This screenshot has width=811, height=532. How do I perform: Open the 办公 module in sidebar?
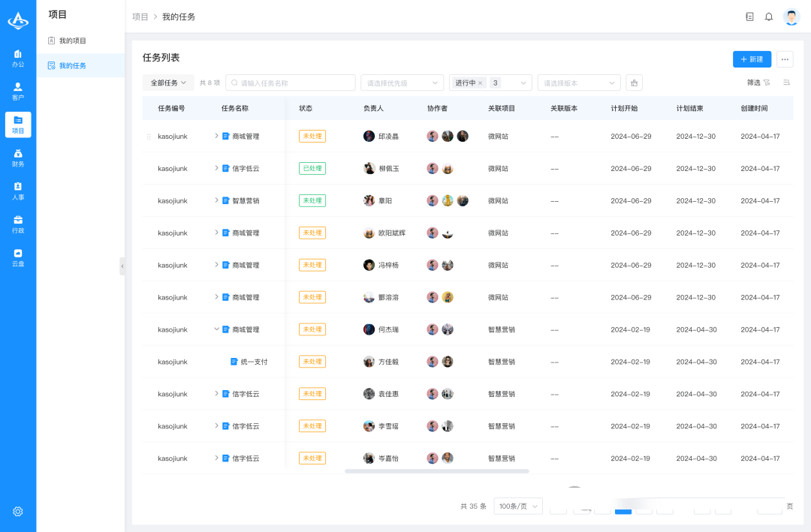click(18, 59)
